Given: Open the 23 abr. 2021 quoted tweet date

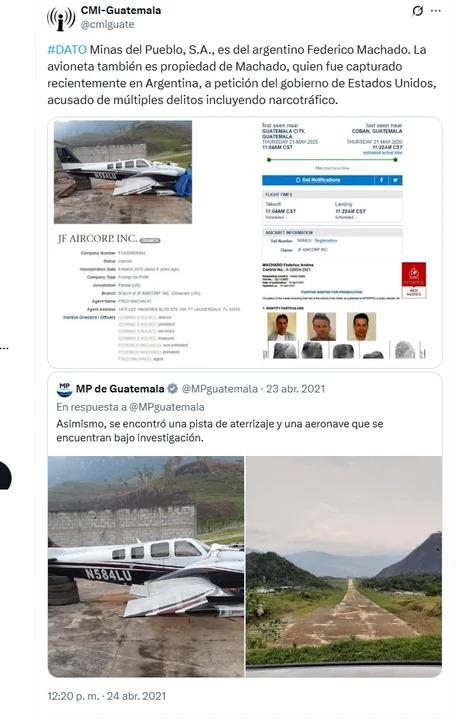Looking at the screenshot, I should tap(295, 389).
